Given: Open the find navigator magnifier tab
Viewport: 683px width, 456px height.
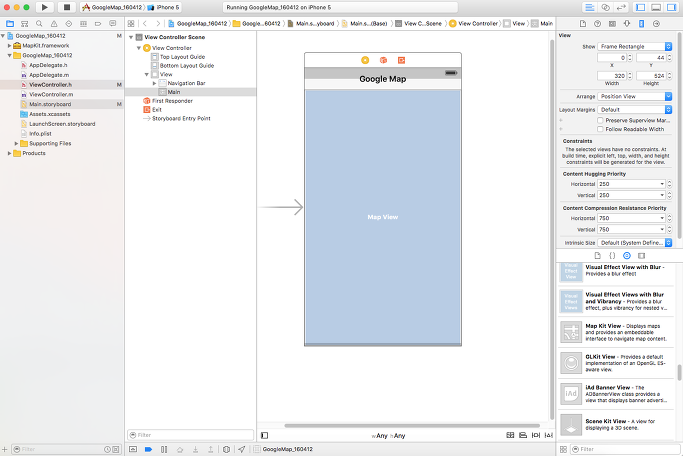Looking at the screenshot, I should pos(39,24).
